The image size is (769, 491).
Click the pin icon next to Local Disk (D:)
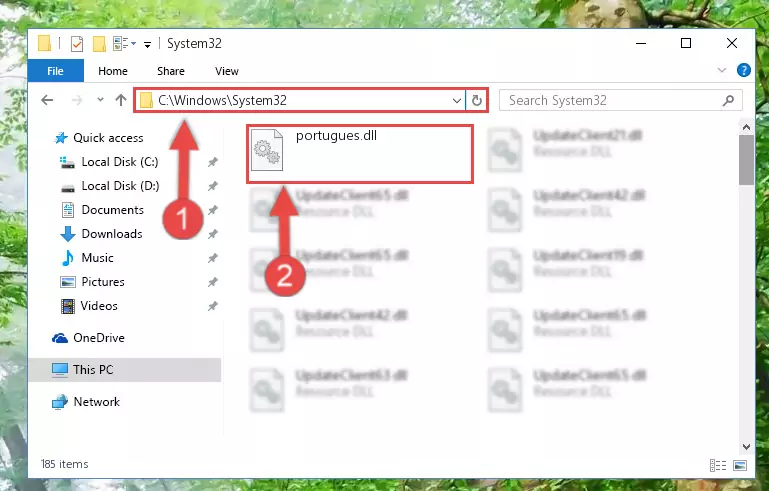(x=212, y=186)
